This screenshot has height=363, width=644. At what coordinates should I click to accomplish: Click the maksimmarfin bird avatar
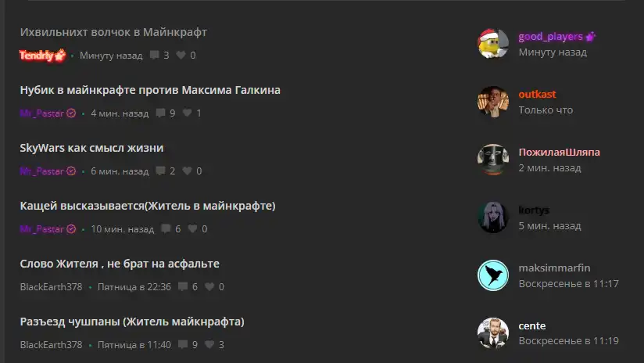coord(493,275)
